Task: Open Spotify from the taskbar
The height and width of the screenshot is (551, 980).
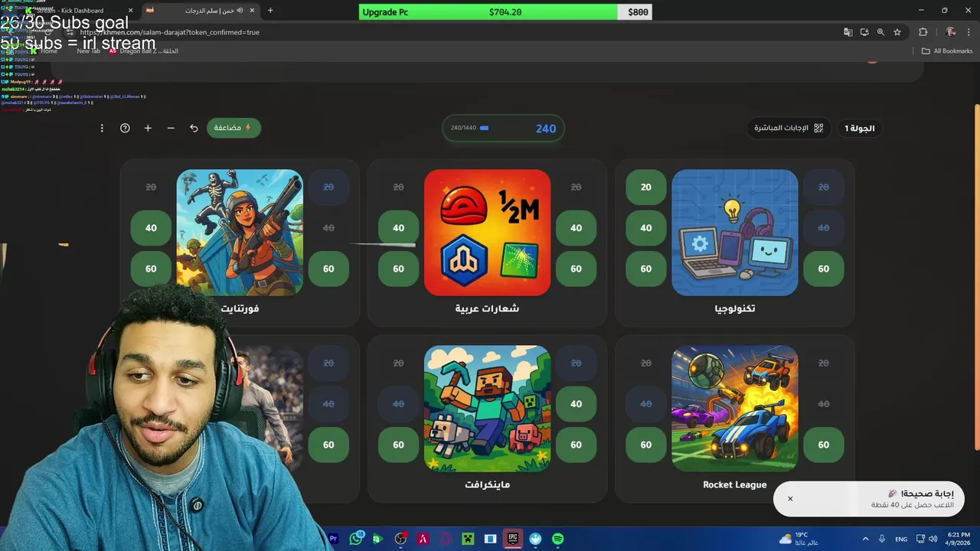Action: pyautogui.click(x=557, y=539)
